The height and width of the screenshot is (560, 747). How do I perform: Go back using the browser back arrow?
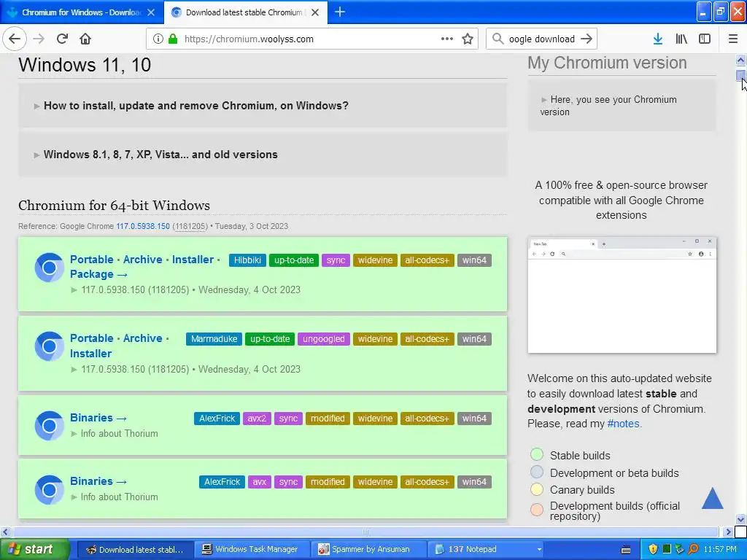(x=15, y=39)
